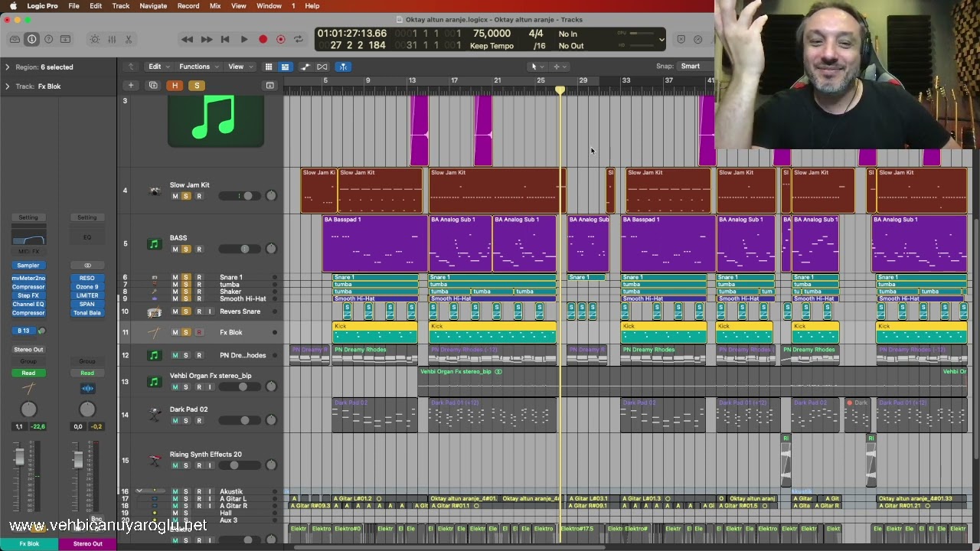Toggle the Inspector info button
The image size is (980, 551).
(x=31, y=39)
